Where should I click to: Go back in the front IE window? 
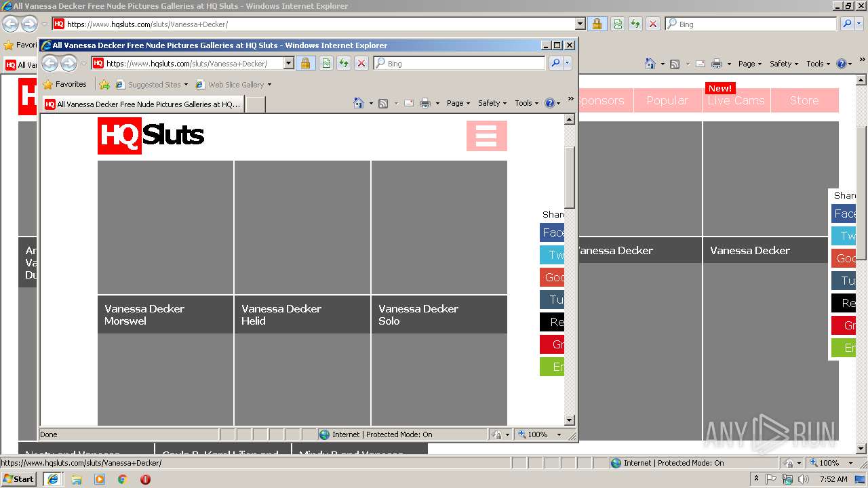coord(50,64)
